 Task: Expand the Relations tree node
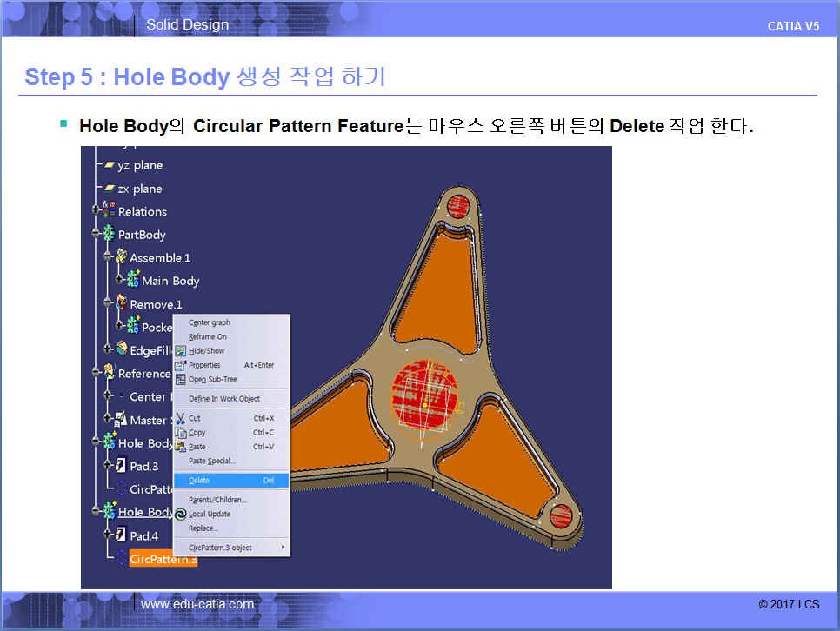click(97, 211)
